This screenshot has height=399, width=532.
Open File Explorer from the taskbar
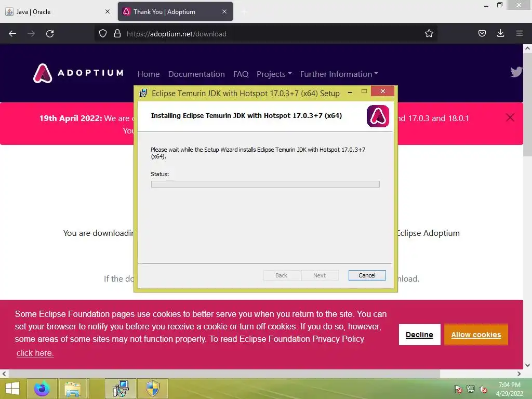click(x=73, y=389)
